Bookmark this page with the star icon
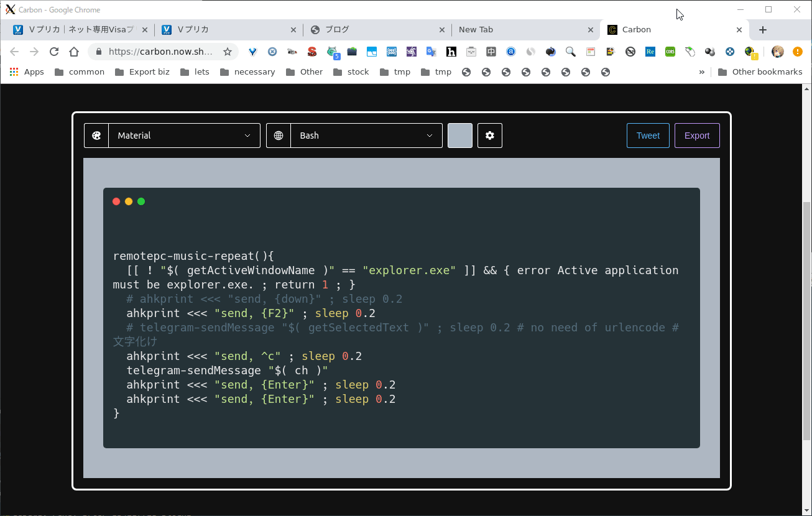 (x=228, y=52)
